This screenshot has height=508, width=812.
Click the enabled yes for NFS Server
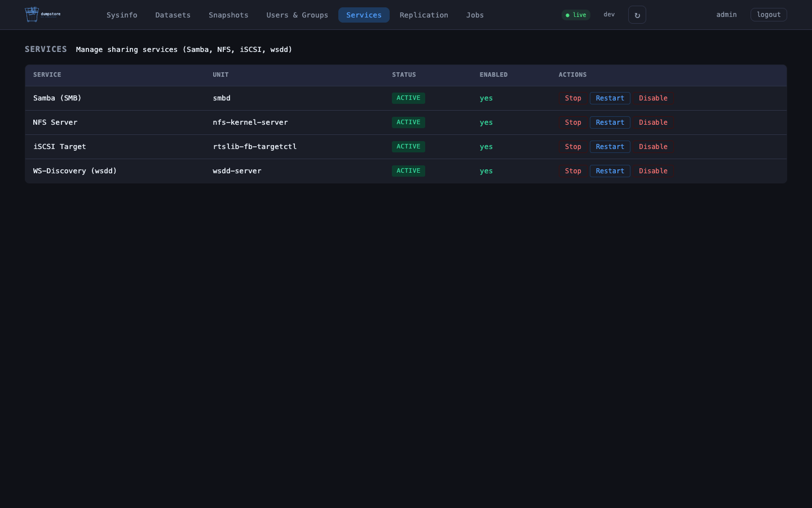pyautogui.click(x=486, y=122)
